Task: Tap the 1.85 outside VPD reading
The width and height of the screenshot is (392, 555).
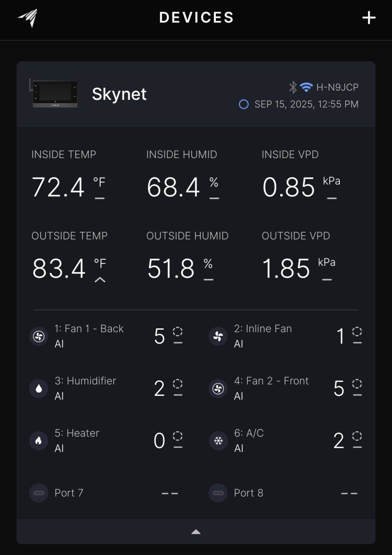Action: coord(286,269)
